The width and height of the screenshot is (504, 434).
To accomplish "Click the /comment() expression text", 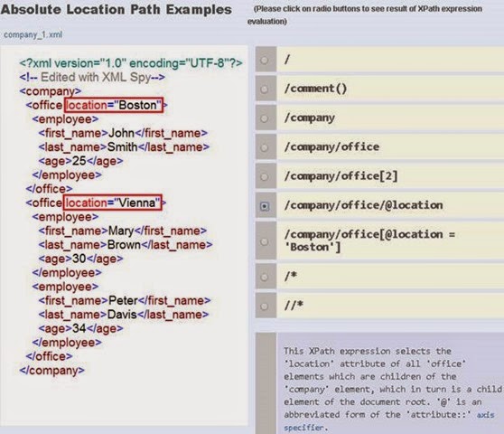I will coord(315,88).
